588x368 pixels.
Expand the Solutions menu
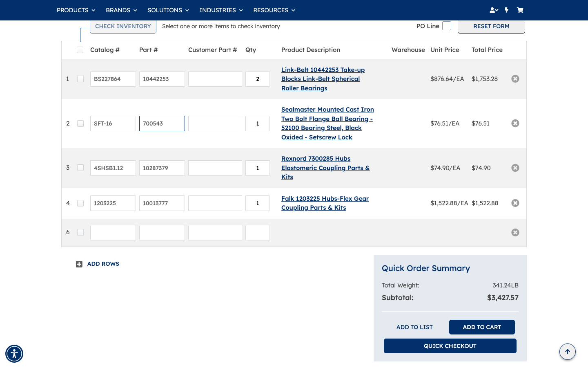click(168, 10)
